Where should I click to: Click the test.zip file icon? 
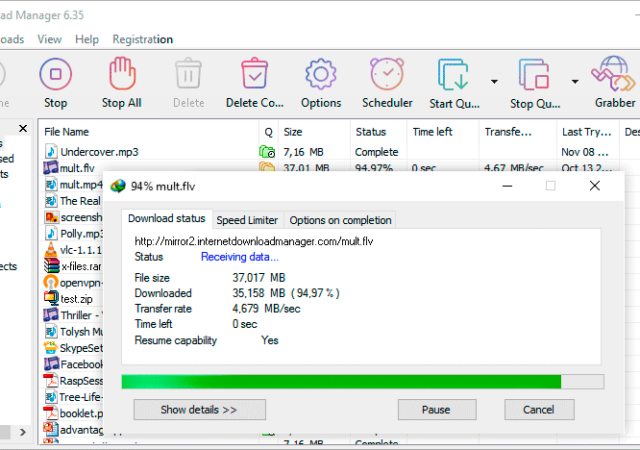click(x=51, y=299)
